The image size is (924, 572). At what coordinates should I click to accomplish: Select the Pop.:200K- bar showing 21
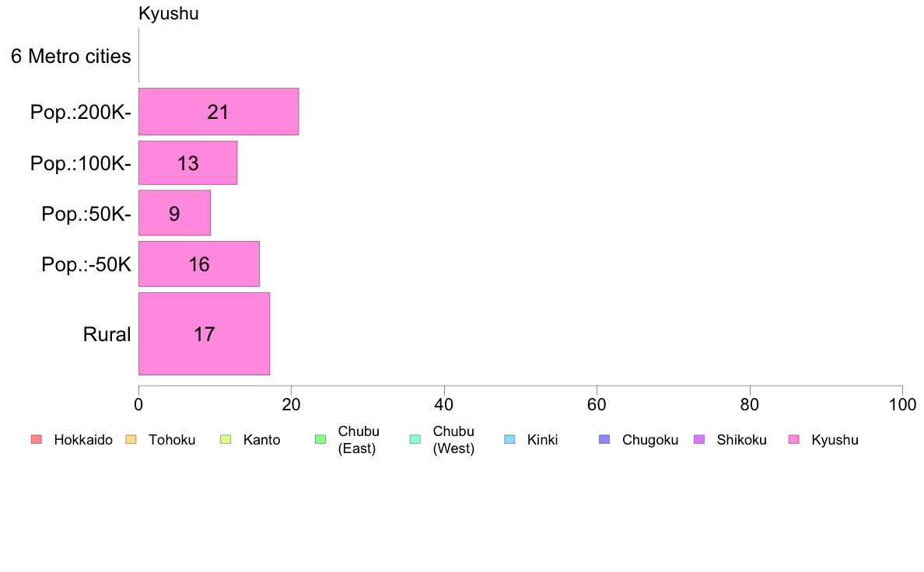219,111
